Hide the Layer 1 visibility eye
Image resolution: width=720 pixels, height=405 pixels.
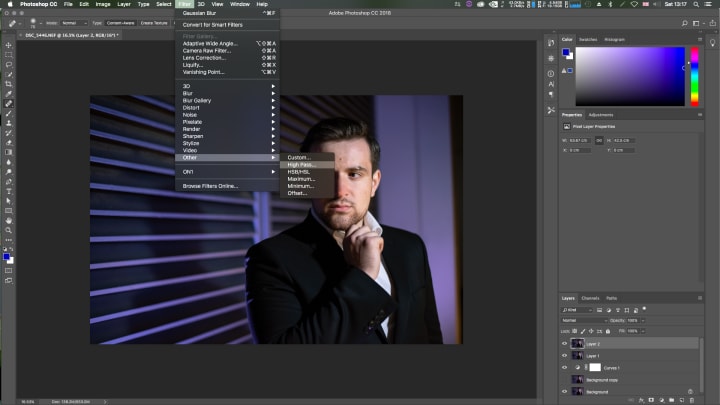pos(564,355)
